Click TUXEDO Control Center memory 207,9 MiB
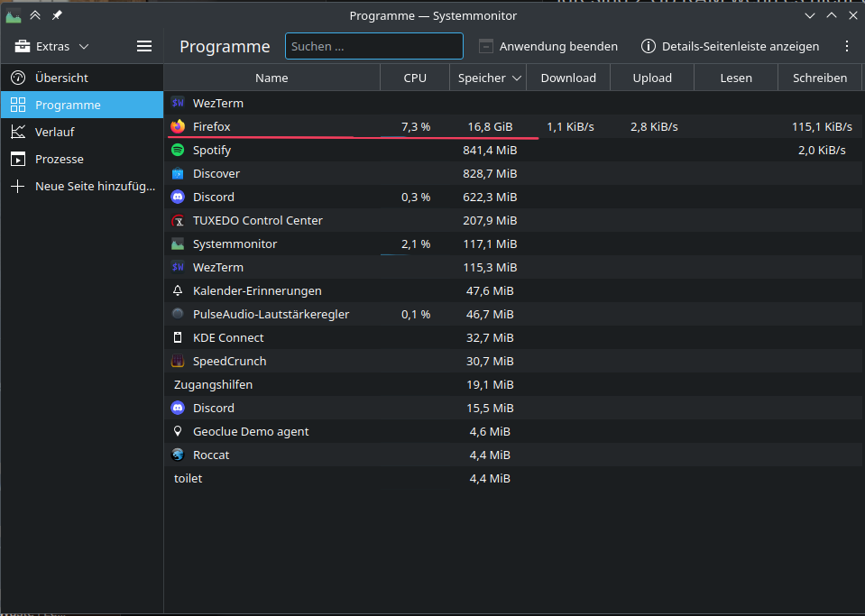 (490, 220)
